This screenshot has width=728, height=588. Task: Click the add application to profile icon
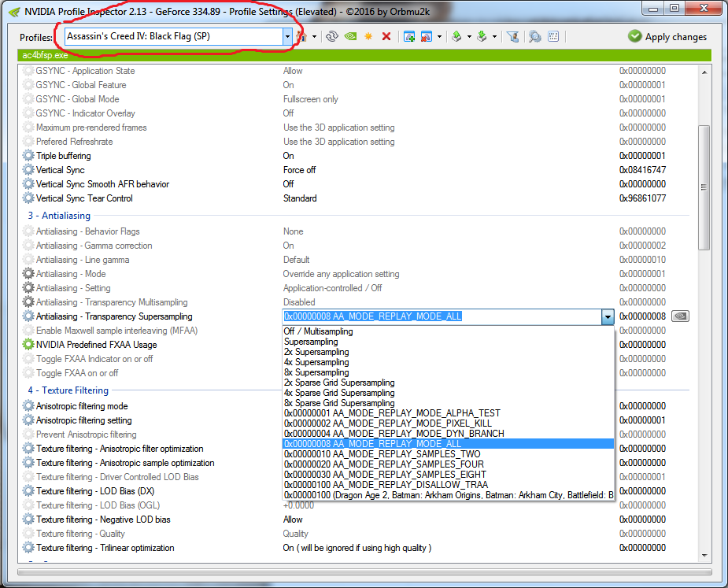coord(409,36)
